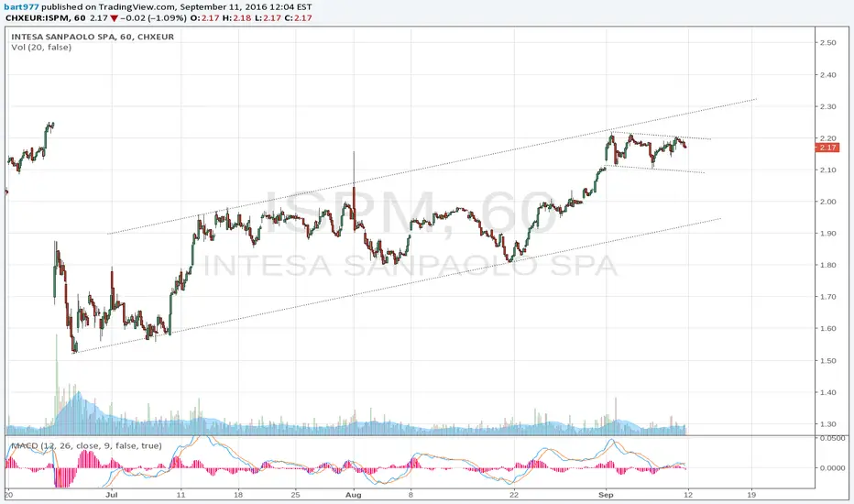Click the 2.10 price axis label
The height and width of the screenshot is (504, 854).
(827, 170)
